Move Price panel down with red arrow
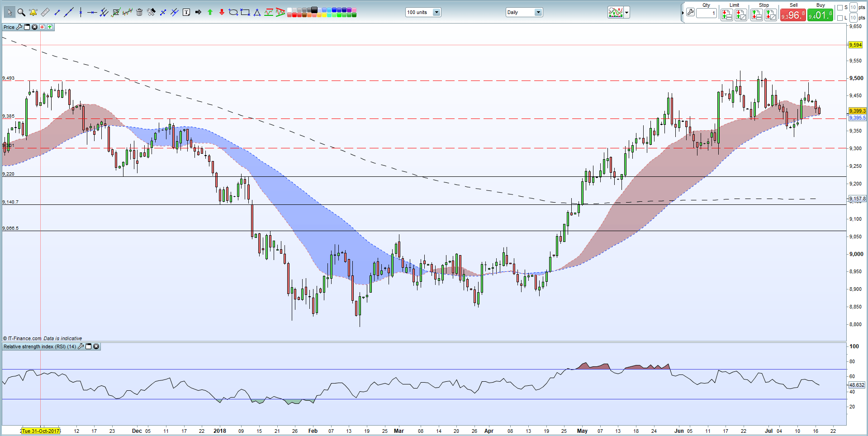The height and width of the screenshot is (436, 868). 42,27
